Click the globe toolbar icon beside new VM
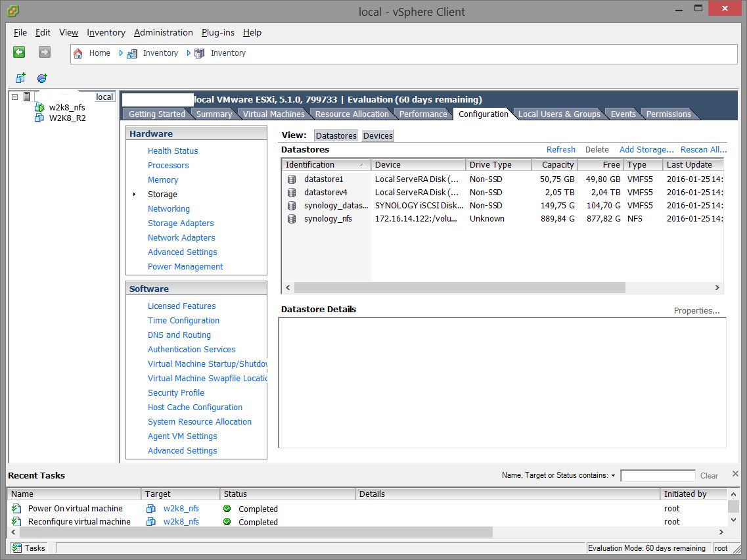The width and height of the screenshot is (747, 560). 43,78
